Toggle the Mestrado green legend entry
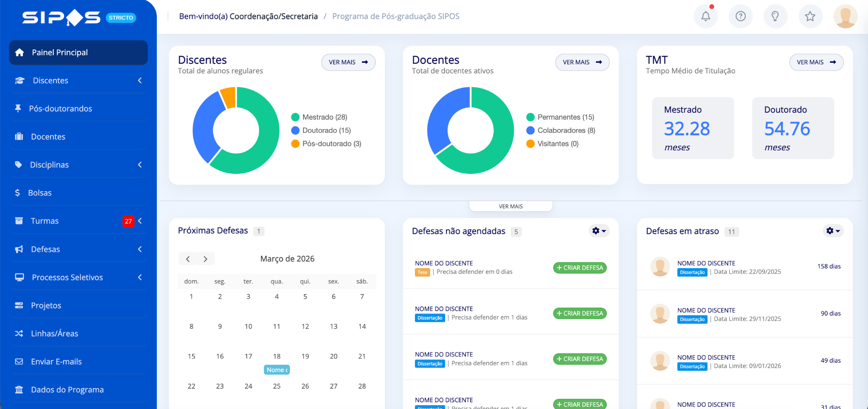The image size is (868, 409). 320,117
